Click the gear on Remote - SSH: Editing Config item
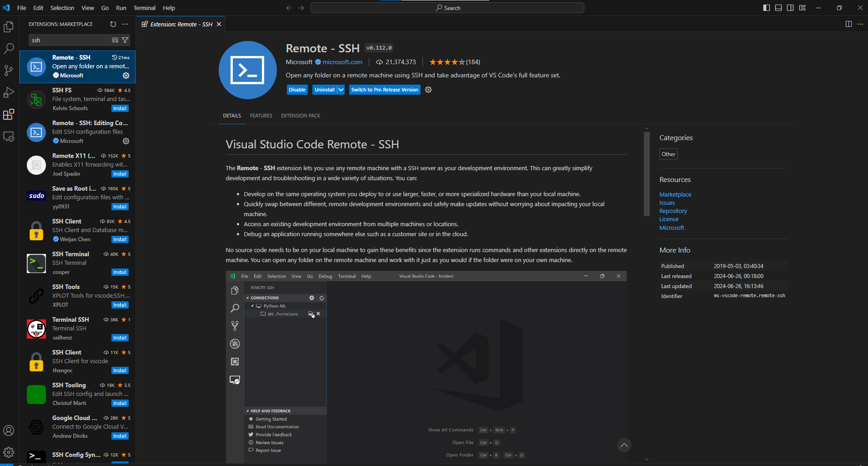 [x=126, y=141]
